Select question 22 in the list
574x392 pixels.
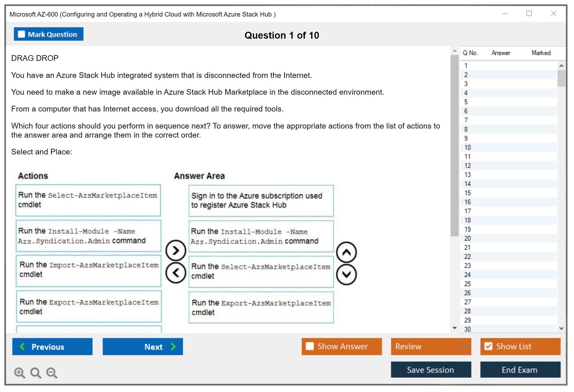467,257
